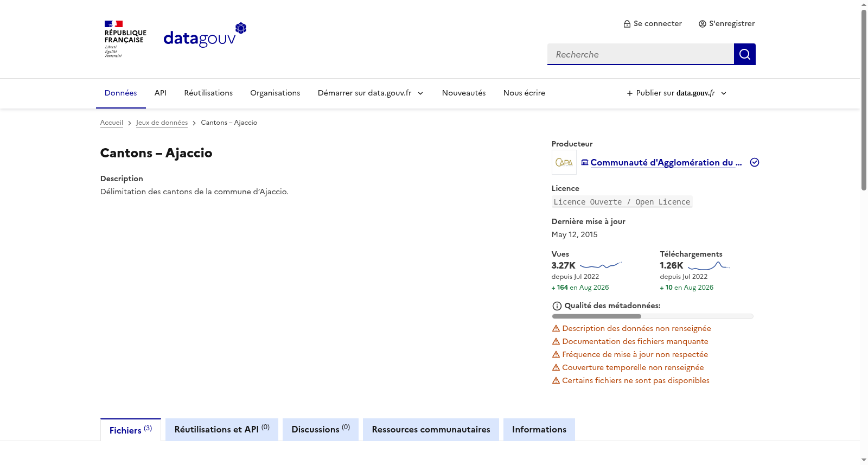Viewport: 868px width, 465px height.
Task: Expand the Démarrer sur data.gouv.fr menu
Action: pyautogui.click(x=371, y=93)
